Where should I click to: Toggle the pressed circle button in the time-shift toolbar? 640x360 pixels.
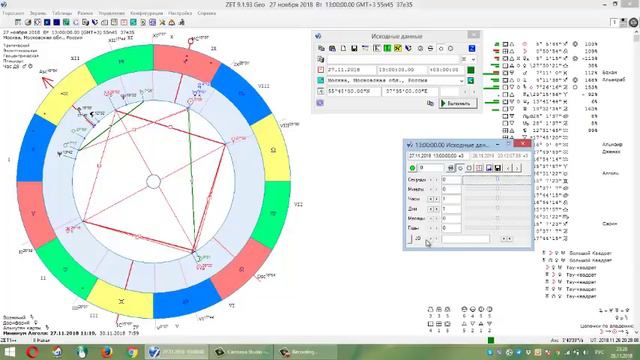[460, 168]
